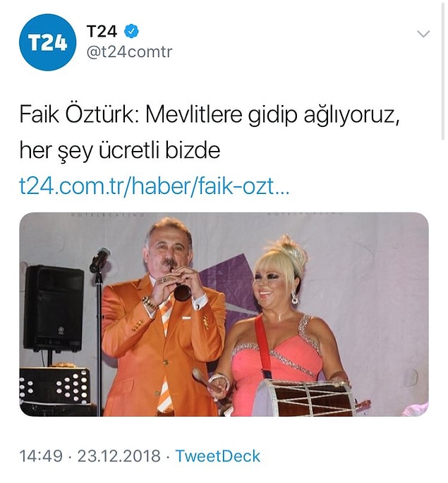Click the drum in the tweet photo
Screen dimensions: 448x483
pos(303,398)
